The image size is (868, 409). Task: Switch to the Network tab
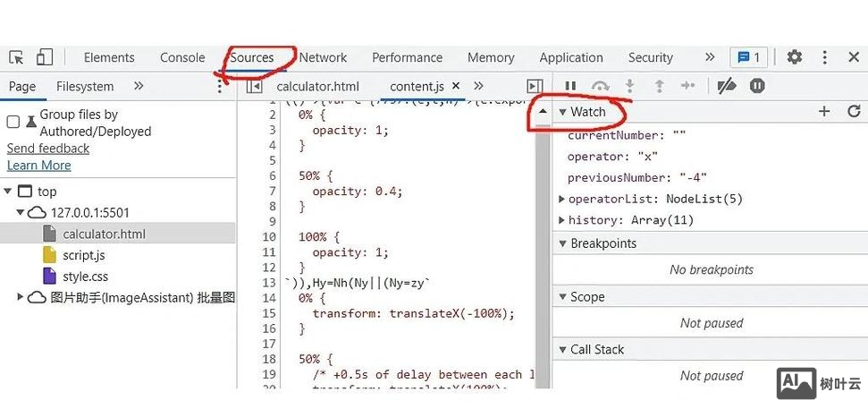tap(323, 57)
